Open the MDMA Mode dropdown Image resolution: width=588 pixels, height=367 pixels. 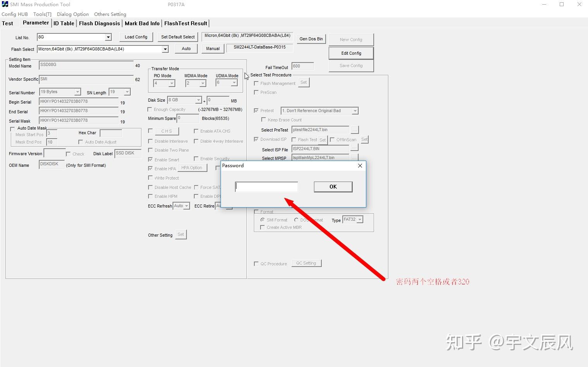coord(203,83)
